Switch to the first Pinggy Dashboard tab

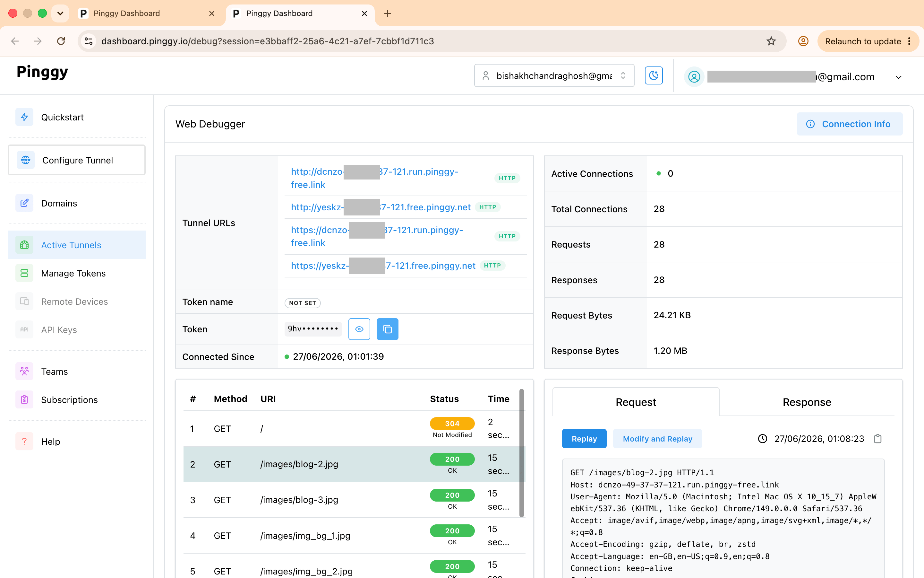click(147, 13)
